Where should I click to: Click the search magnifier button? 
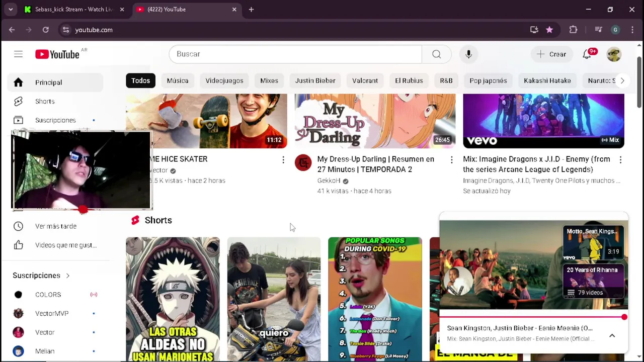click(436, 54)
